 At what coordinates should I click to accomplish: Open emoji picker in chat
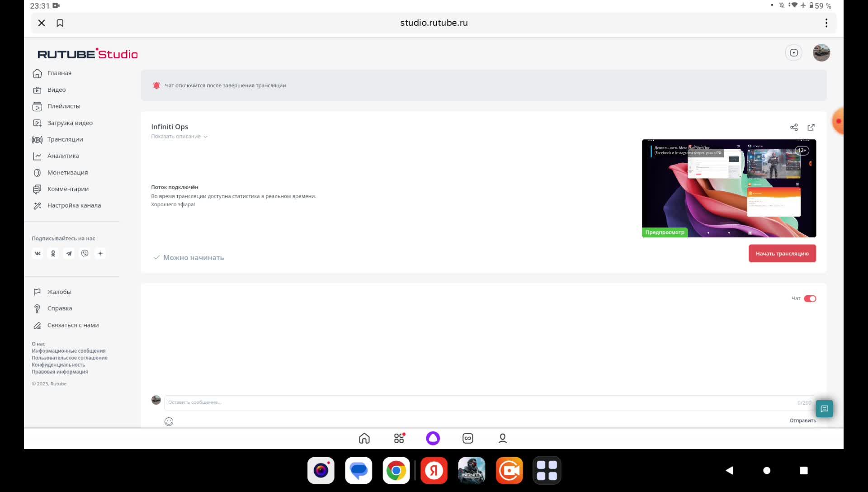(x=169, y=421)
